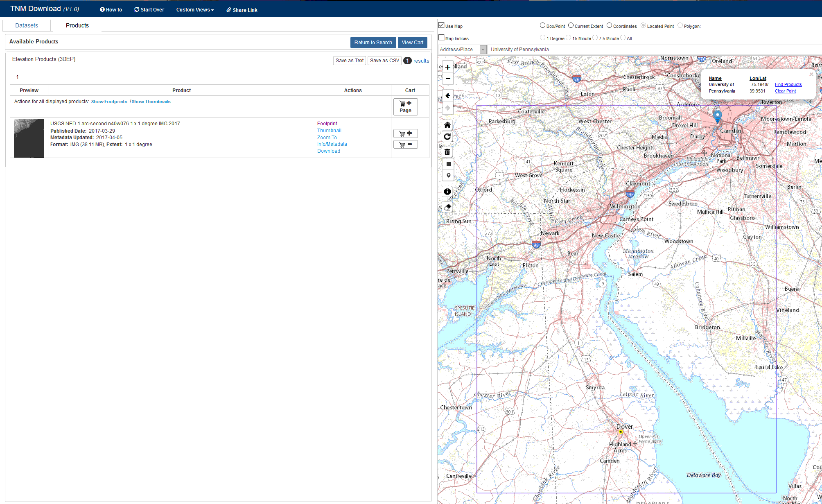Go back to previous map extent
This screenshot has height=504, width=822.
(x=447, y=96)
